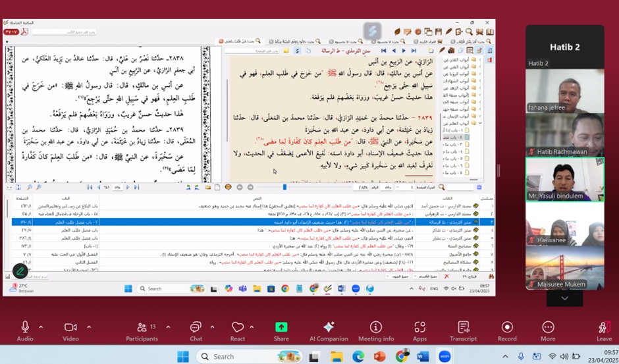
Task: Click More in Zoom toolbar
Action: 547,331
